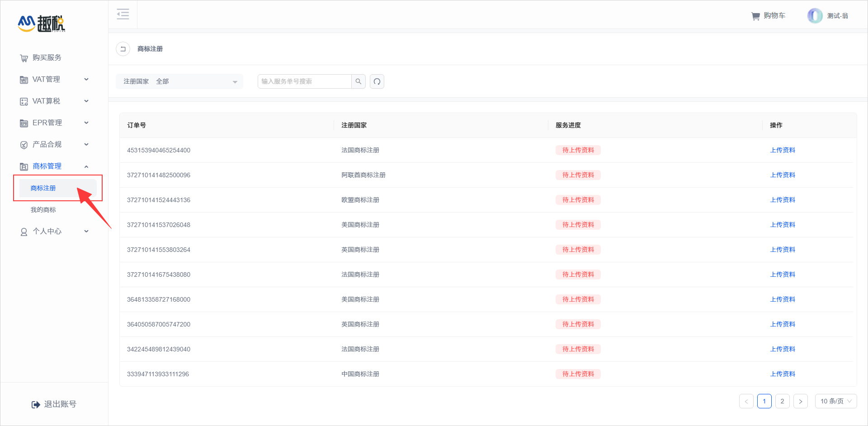Collapse the 商标管理 sidebar menu

coord(54,166)
